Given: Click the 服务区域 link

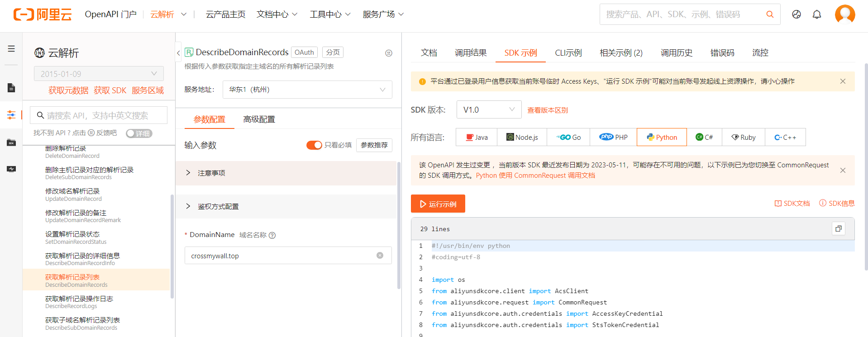Looking at the screenshot, I should coord(148,90).
